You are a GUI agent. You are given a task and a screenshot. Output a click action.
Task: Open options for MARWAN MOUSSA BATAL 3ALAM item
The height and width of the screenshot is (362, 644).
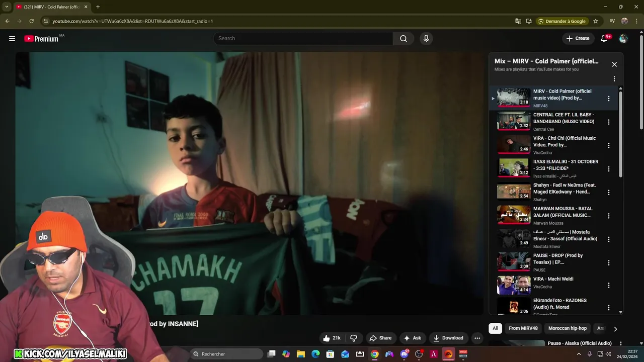(609, 216)
